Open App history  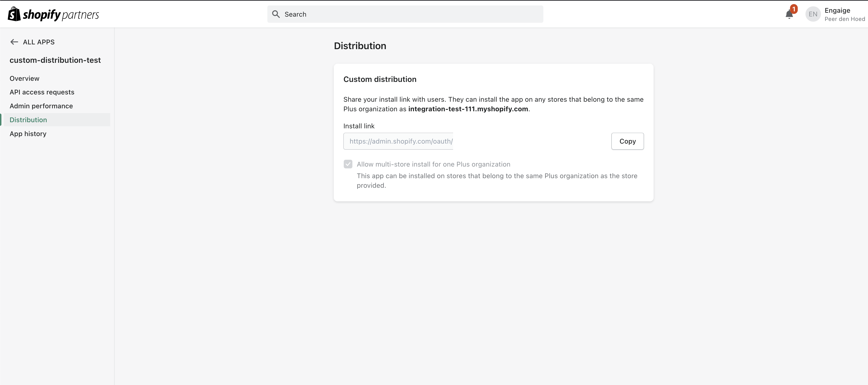point(28,134)
